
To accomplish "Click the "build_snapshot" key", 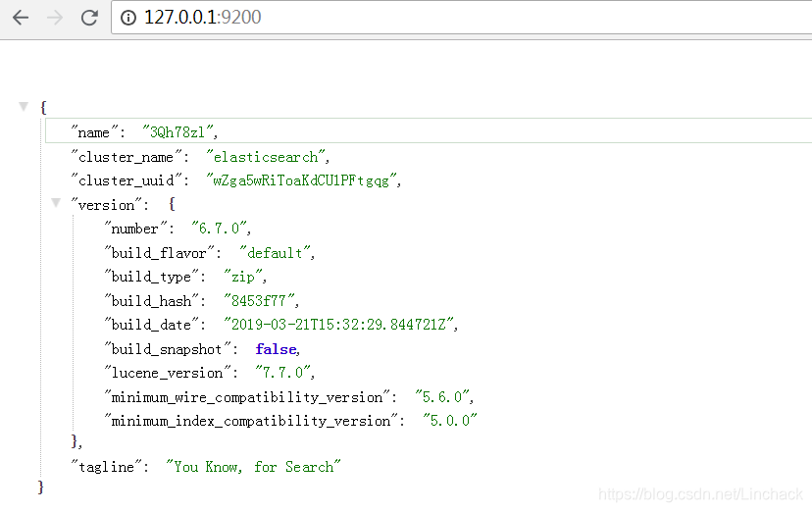I will tap(168, 349).
